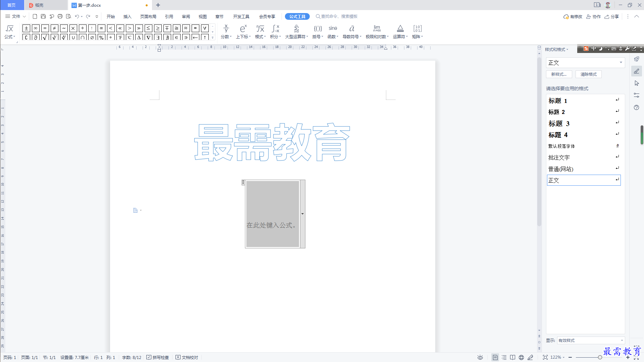Click the undo arrow icon

77,16
